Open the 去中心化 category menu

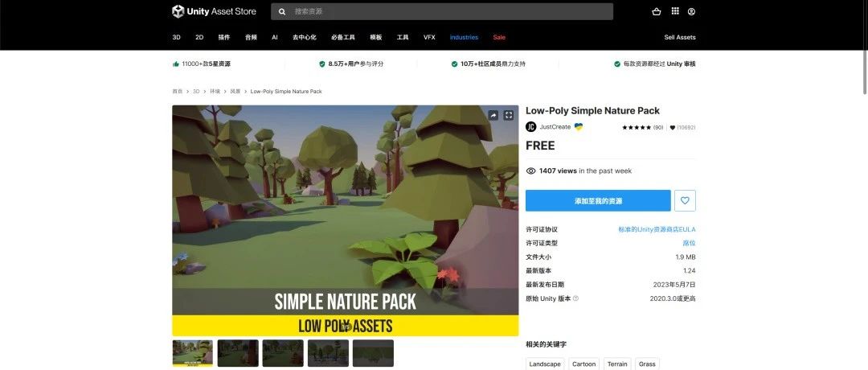[305, 37]
